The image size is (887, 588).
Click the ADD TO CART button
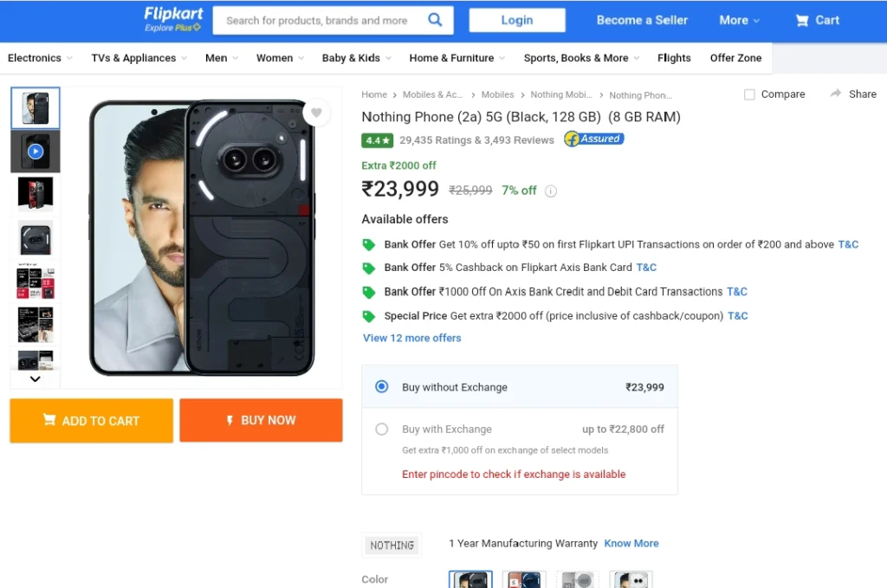click(x=92, y=421)
